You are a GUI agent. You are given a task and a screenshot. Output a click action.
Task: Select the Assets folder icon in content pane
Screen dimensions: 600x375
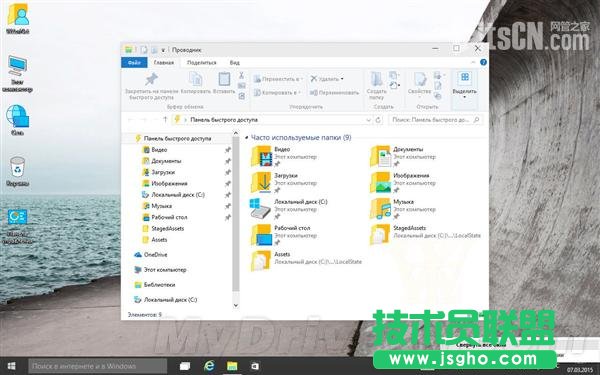pyautogui.click(x=261, y=261)
